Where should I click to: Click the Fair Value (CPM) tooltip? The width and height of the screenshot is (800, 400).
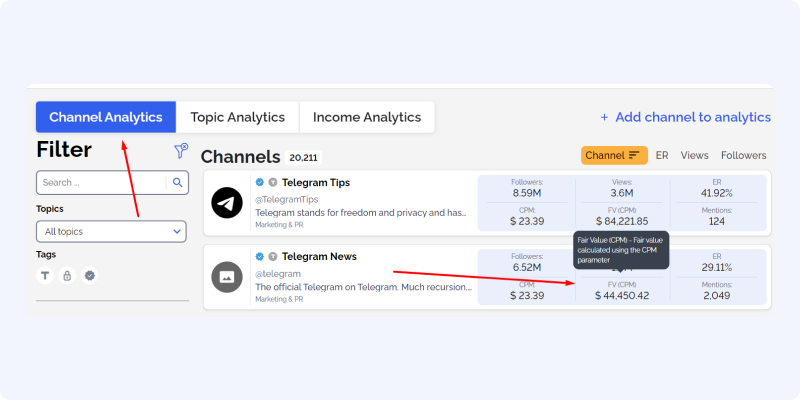tap(620, 250)
